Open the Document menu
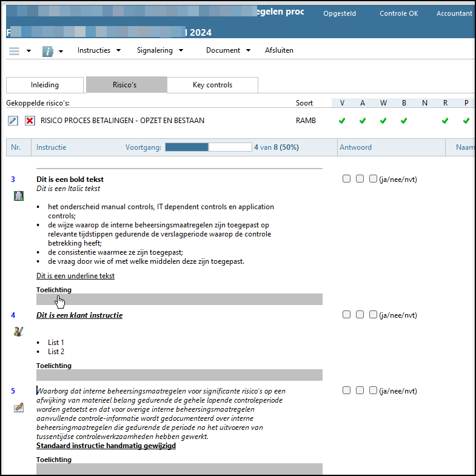Screen dimensions: 476x476 (223, 50)
